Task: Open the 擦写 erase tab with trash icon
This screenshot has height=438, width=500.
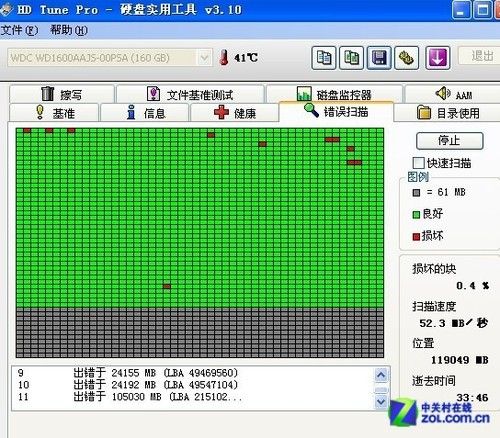Action: (x=62, y=94)
